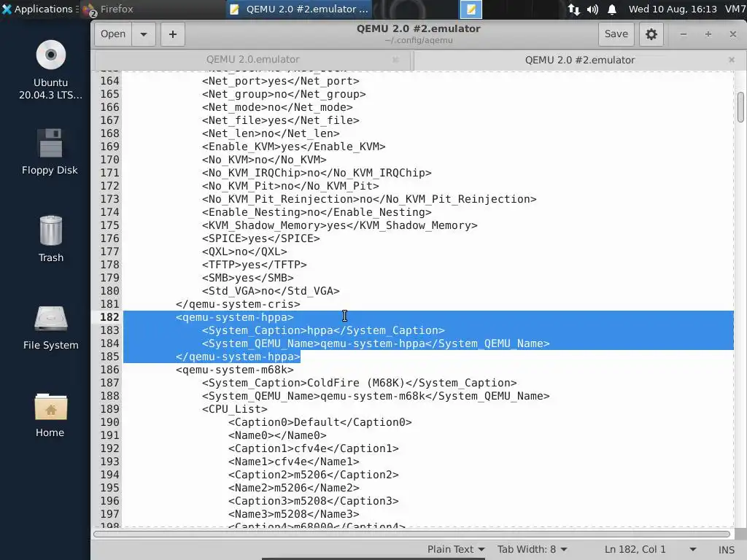Screen dimensions: 747x560
Task: Click the Save button
Action: (x=616, y=34)
